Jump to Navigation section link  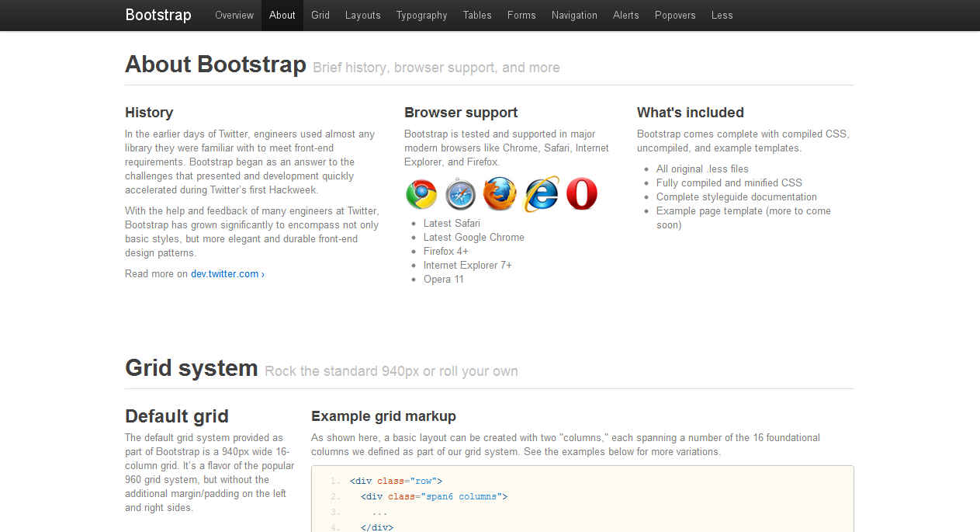[574, 15]
